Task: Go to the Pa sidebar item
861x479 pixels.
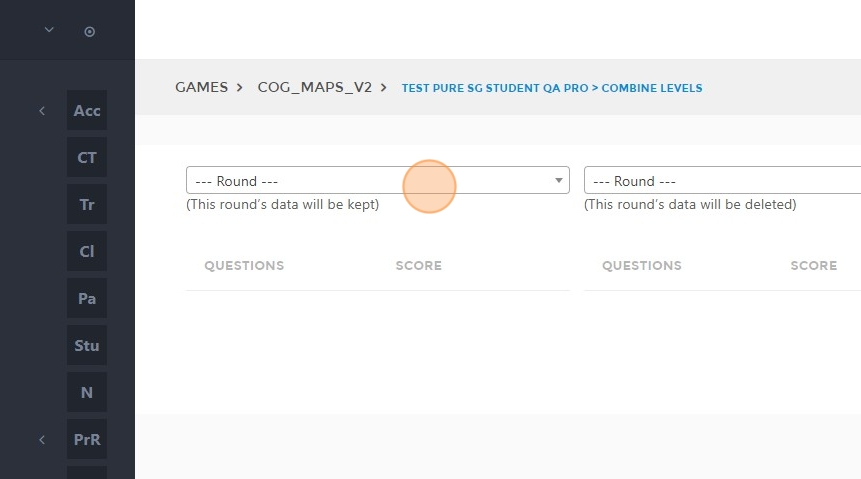Action: [87, 298]
